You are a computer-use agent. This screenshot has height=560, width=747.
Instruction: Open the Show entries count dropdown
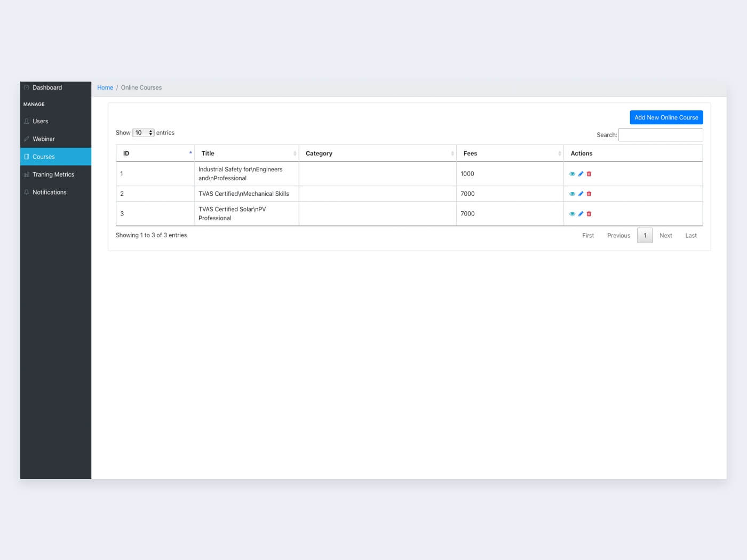pyautogui.click(x=143, y=133)
